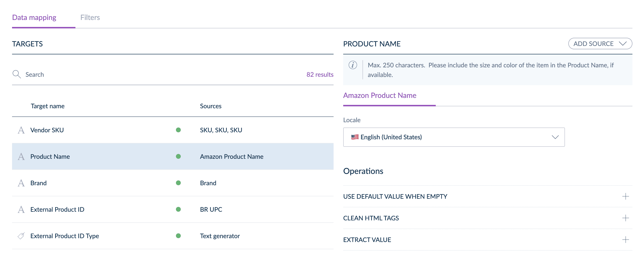644x255 pixels.
Task: Click the green status dot for Vendor SKU
Action: coord(178,130)
